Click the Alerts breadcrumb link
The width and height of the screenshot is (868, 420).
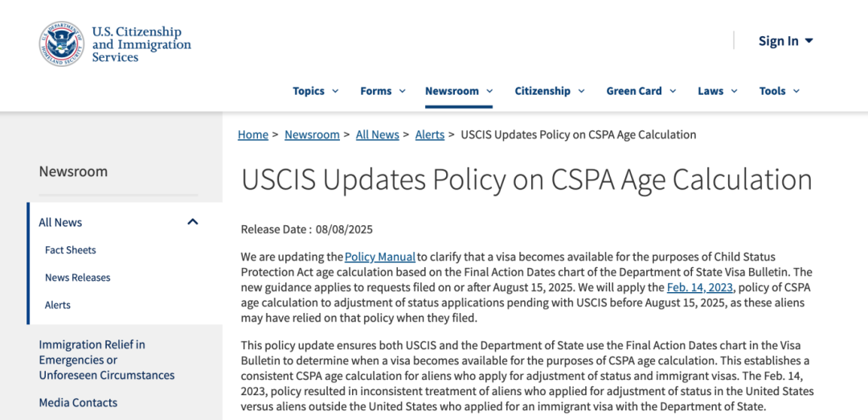coord(430,134)
